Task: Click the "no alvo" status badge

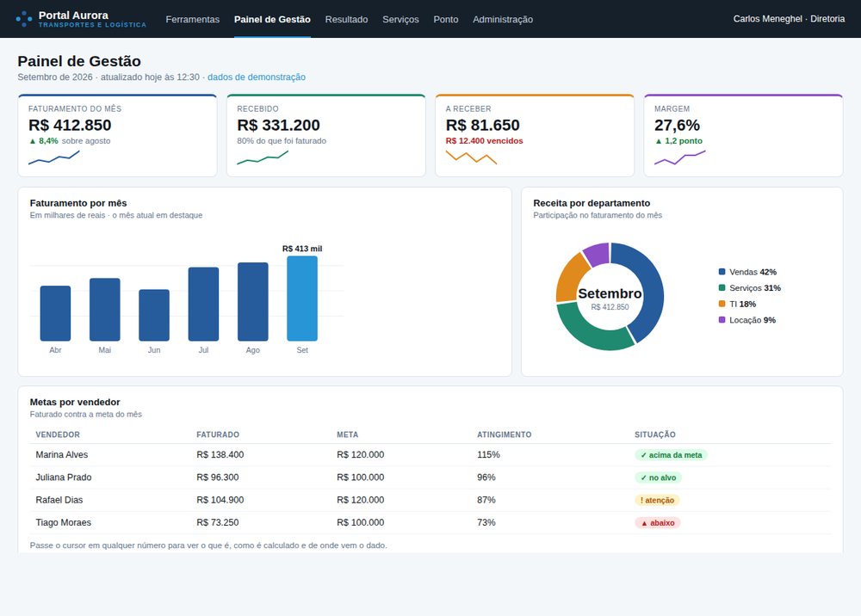Action: (x=658, y=477)
